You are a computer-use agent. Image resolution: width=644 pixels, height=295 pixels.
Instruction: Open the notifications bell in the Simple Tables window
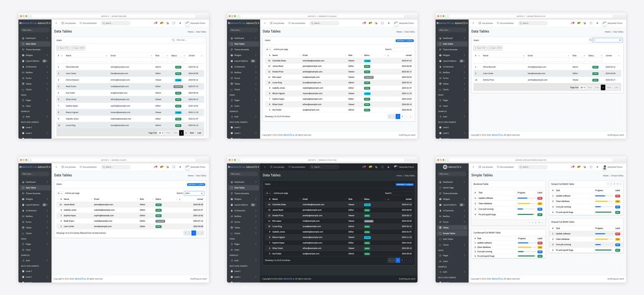pos(579,167)
